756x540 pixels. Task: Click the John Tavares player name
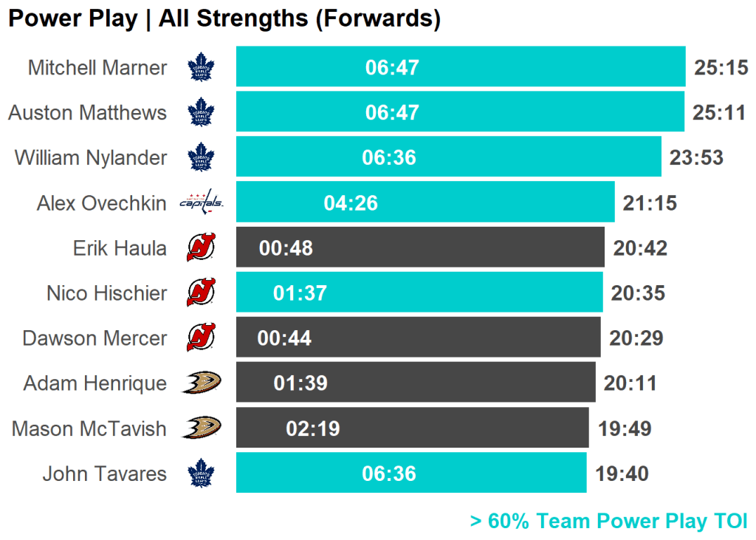[x=104, y=474]
